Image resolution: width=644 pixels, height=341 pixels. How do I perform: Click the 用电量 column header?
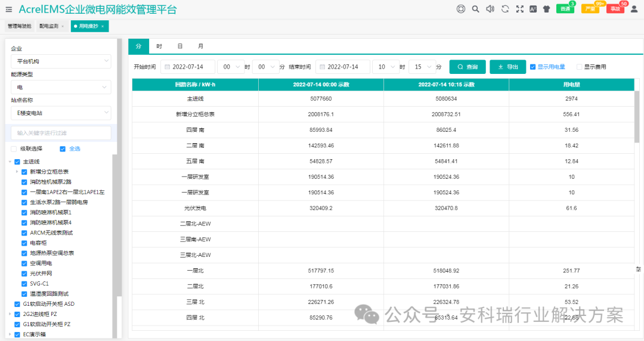pyautogui.click(x=571, y=85)
